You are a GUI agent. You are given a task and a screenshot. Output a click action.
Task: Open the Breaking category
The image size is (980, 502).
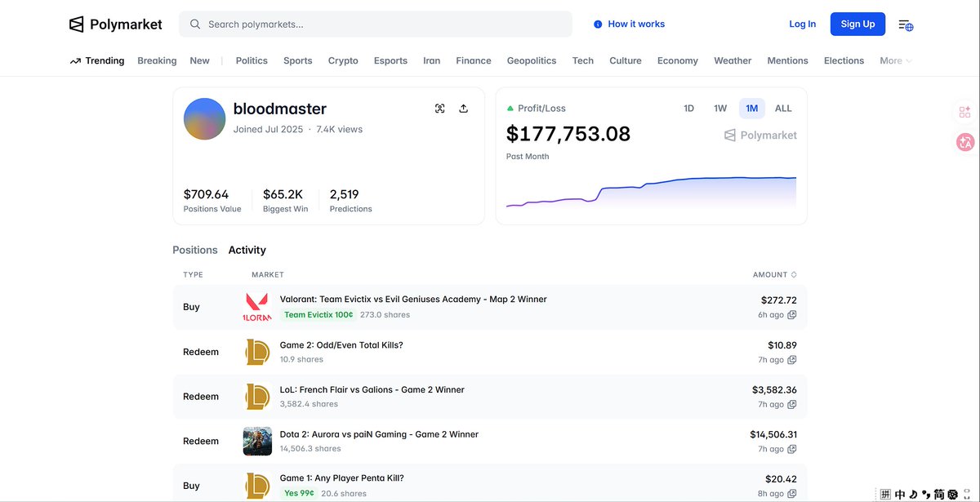point(157,61)
